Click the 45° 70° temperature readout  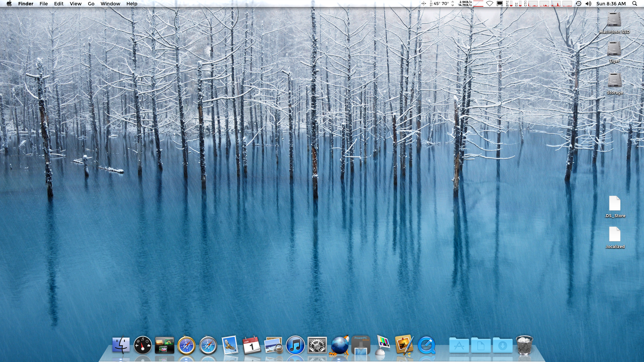(441, 4)
